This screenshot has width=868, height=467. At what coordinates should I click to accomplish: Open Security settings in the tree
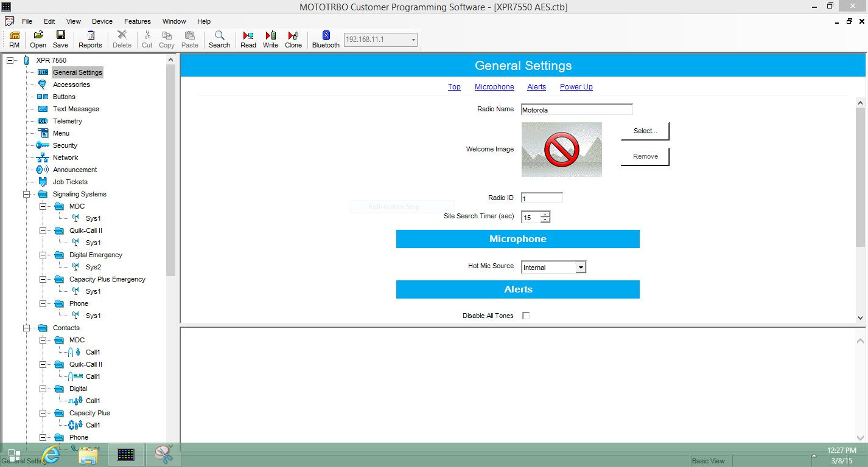click(65, 145)
